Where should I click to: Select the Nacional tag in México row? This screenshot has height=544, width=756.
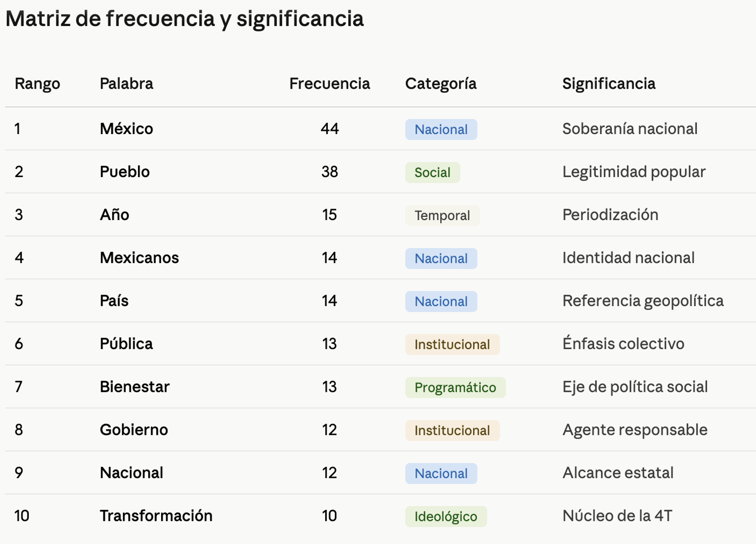pyautogui.click(x=441, y=129)
